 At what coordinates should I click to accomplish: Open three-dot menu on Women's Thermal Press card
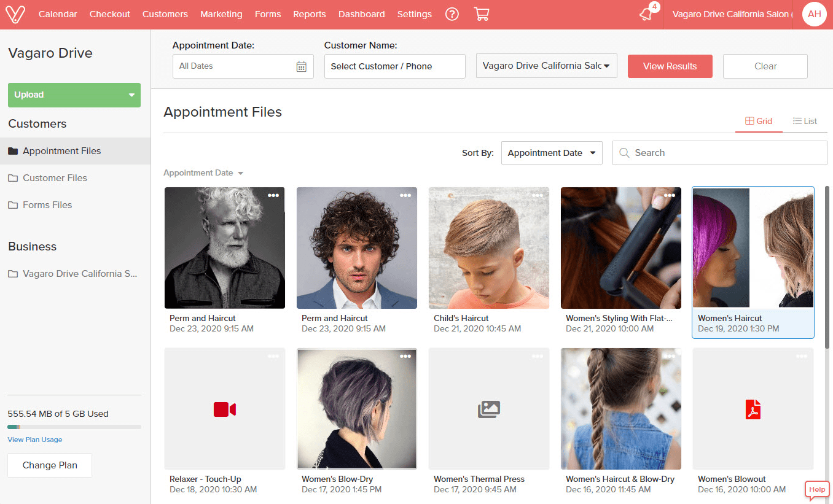538,356
